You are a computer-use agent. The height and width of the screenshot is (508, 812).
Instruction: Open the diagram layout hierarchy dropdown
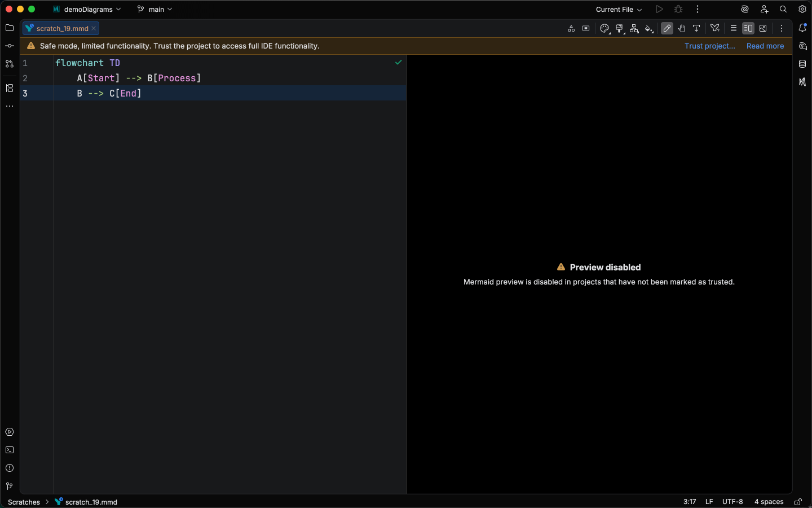pyautogui.click(x=634, y=29)
